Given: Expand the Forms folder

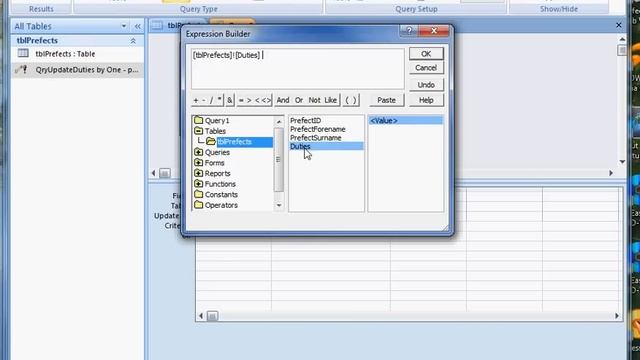Looking at the screenshot, I should coord(198,163).
